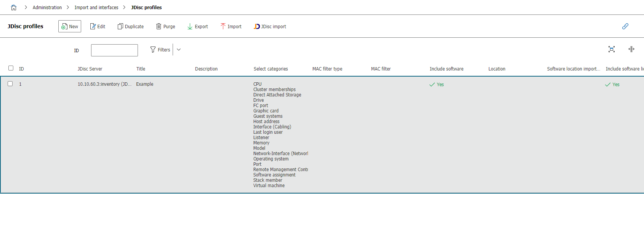Click the Last login user entry

coord(268,132)
